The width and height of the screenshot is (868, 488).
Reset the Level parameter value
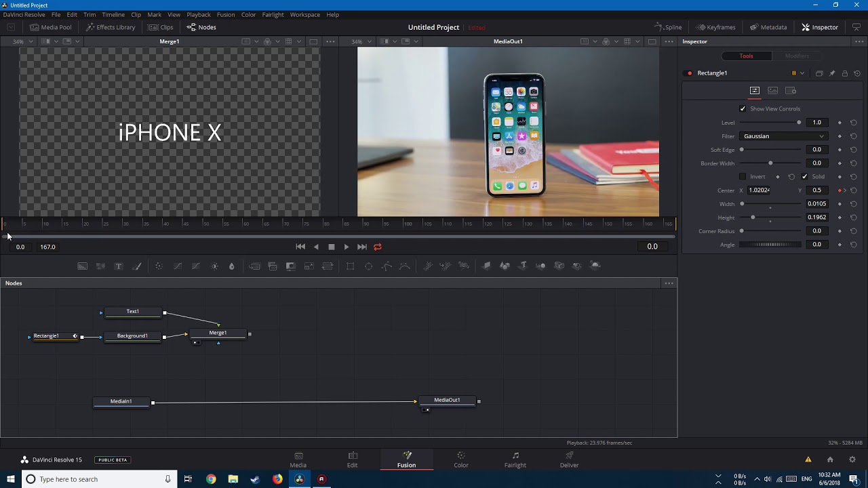click(x=854, y=123)
